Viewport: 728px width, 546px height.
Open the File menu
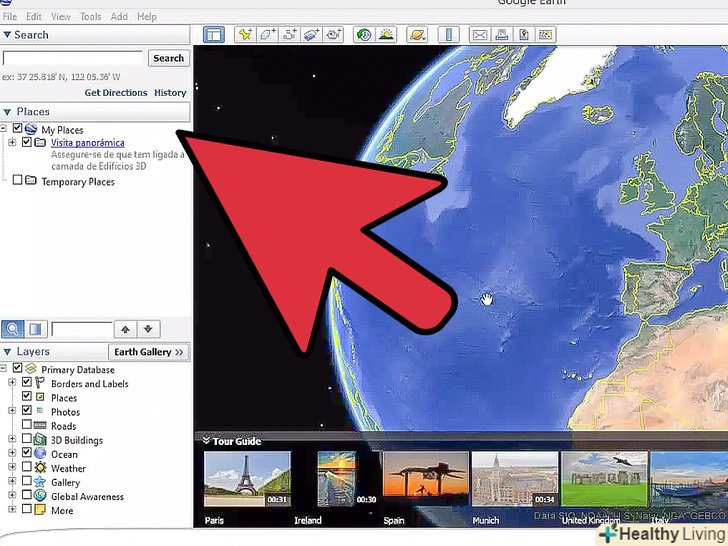(x=9, y=17)
